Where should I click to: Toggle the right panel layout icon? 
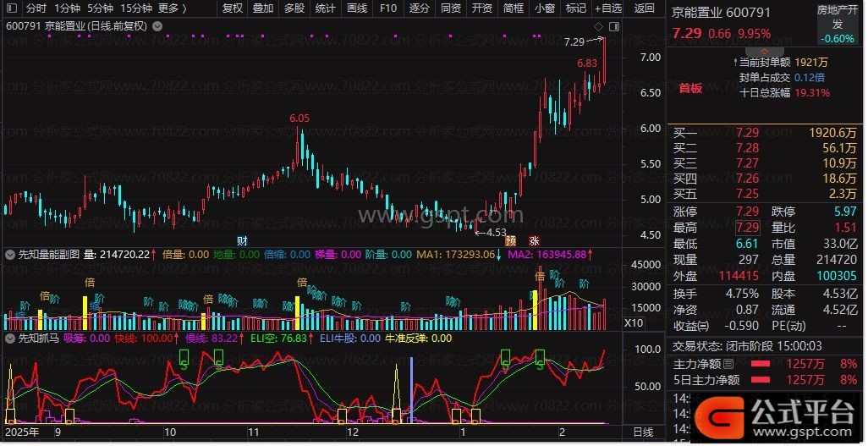click(x=614, y=26)
